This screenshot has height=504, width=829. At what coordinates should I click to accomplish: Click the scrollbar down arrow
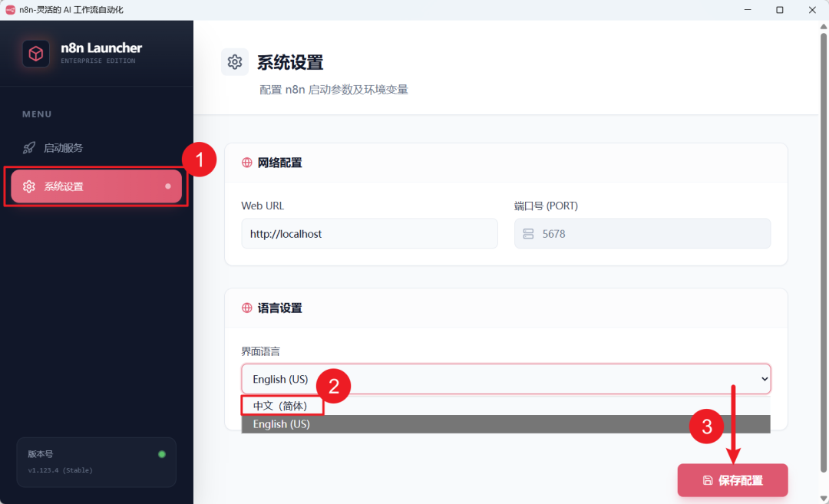(x=823, y=498)
